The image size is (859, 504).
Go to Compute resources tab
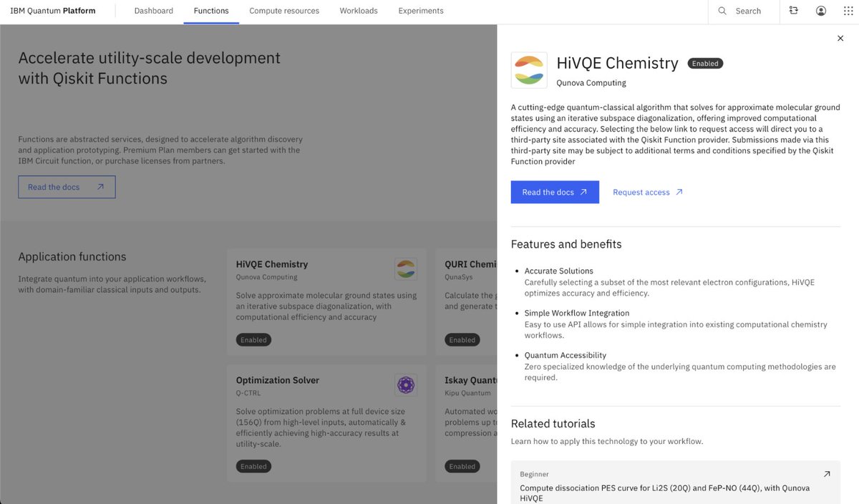click(x=284, y=11)
